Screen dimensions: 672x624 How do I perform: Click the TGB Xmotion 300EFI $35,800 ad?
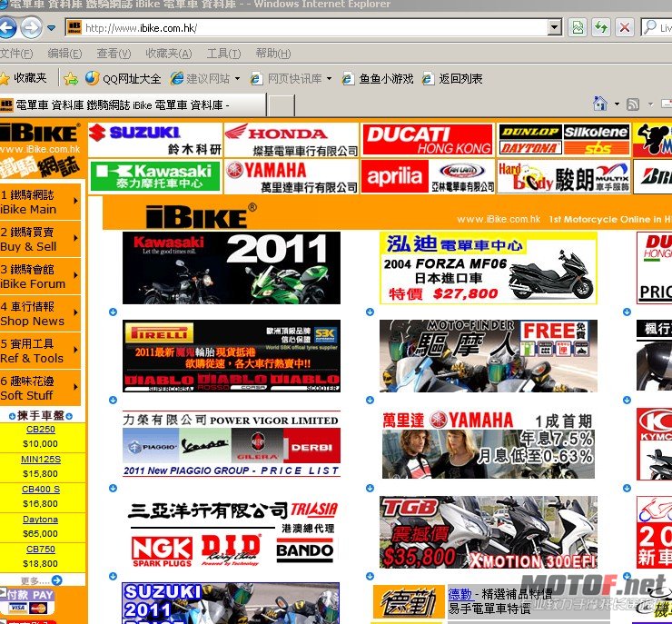(x=489, y=532)
